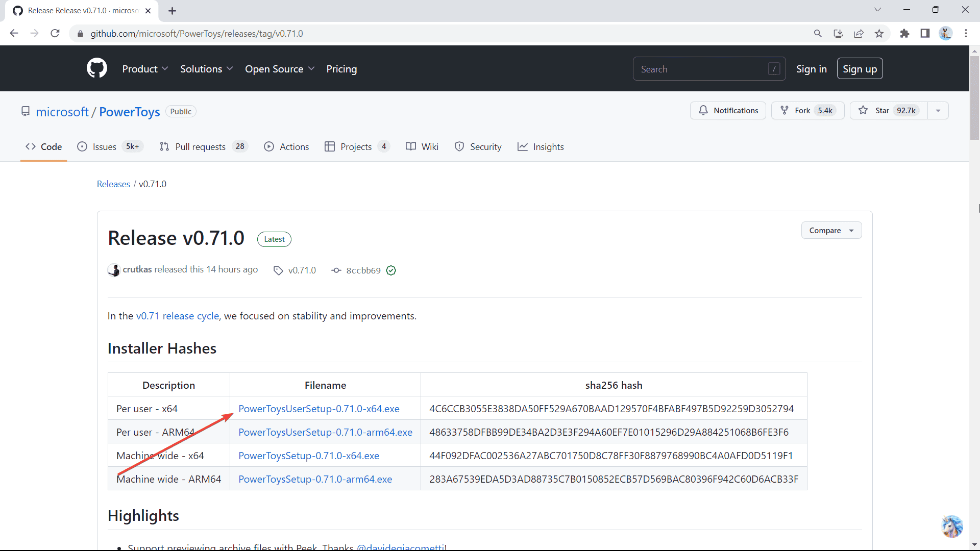
Task: Click the sha256 hash starting 44F092DFAC
Action: pos(611,456)
